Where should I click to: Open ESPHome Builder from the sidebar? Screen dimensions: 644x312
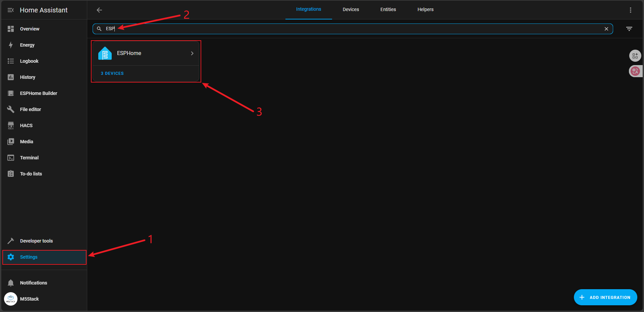[x=44, y=93]
